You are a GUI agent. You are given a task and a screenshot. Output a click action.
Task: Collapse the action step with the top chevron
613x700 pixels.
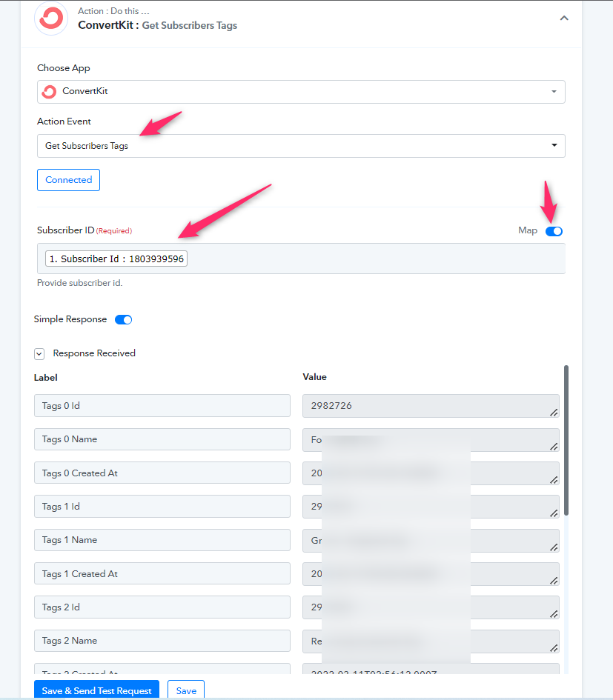[x=564, y=19]
